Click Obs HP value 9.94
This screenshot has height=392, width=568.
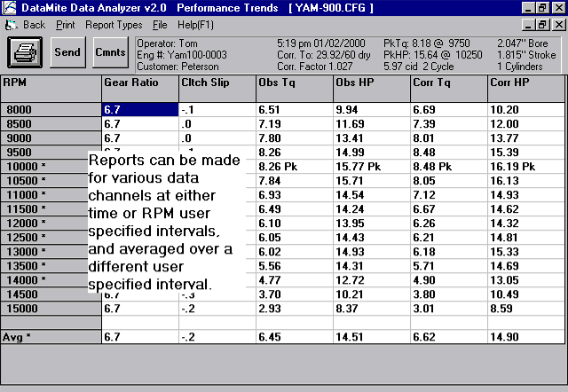point(372,110)
